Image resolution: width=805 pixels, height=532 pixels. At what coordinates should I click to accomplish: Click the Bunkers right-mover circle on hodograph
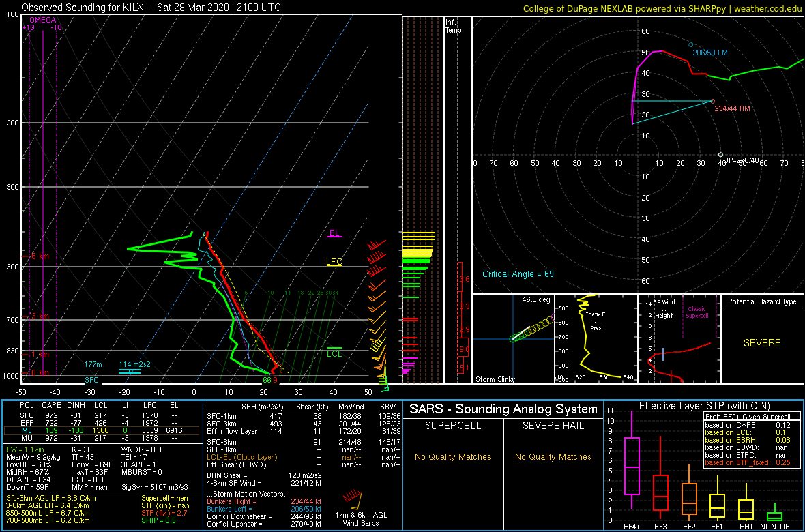pyautogui.click(x=713, y=101)
